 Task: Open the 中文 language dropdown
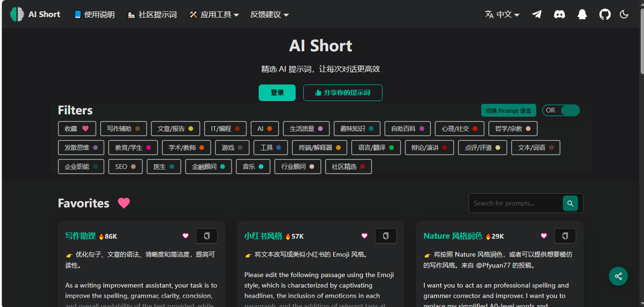[502, 15]
